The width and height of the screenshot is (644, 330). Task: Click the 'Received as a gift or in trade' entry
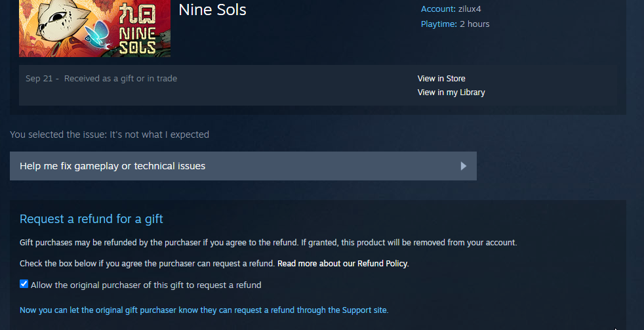[x=120, y=79]
